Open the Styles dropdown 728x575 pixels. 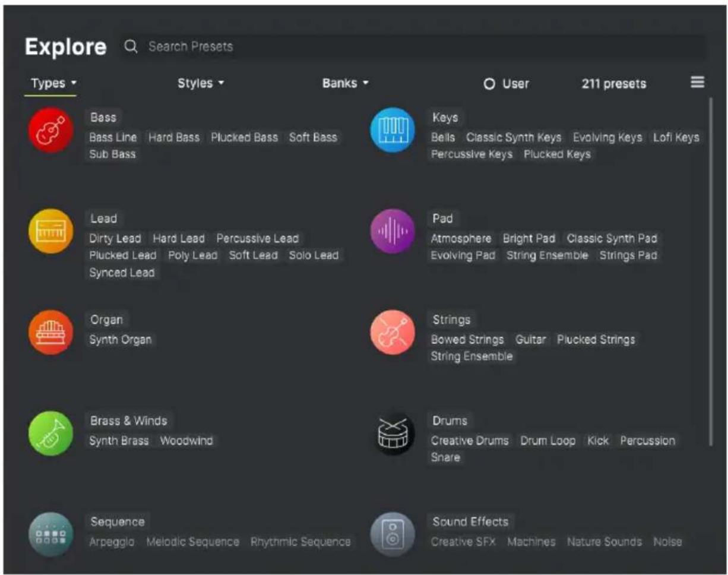pyautogui.click(x=201, y=84)
